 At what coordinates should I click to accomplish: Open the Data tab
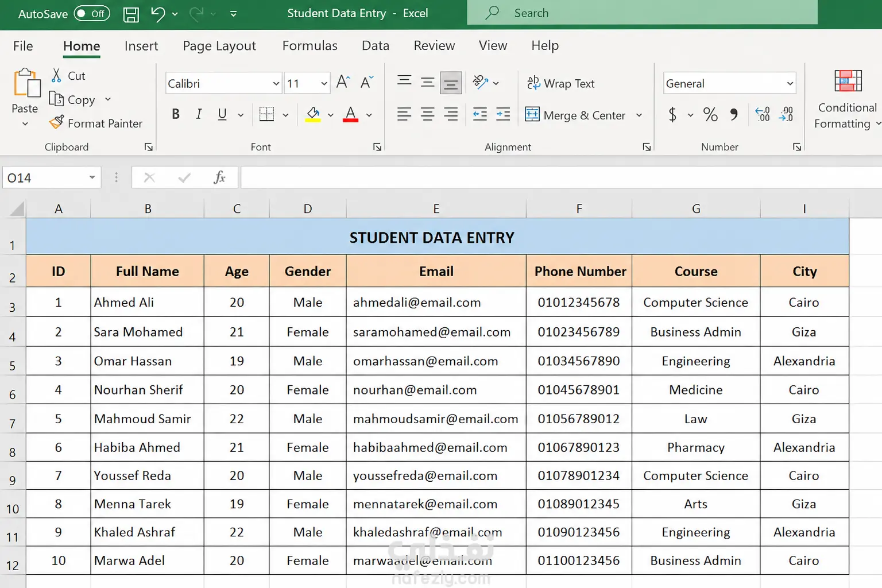click(x=376, y=46)
